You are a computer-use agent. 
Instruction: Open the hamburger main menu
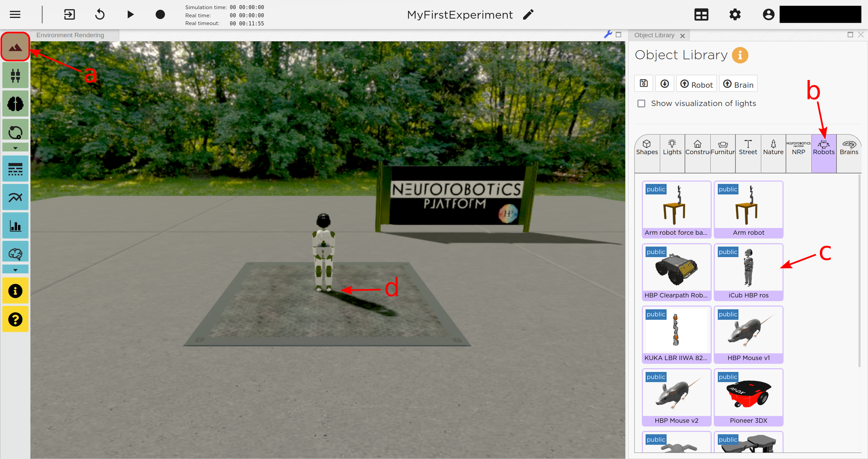15,14
